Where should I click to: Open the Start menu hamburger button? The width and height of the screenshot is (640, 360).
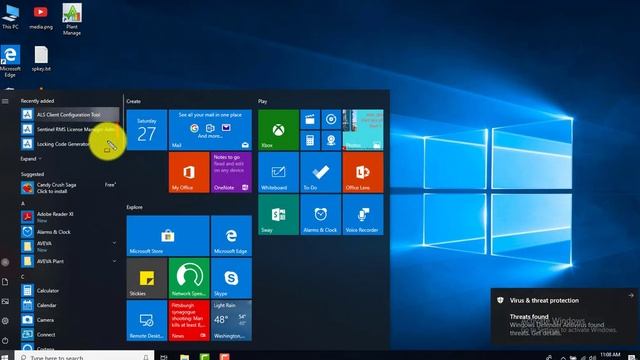coord(5,101)
